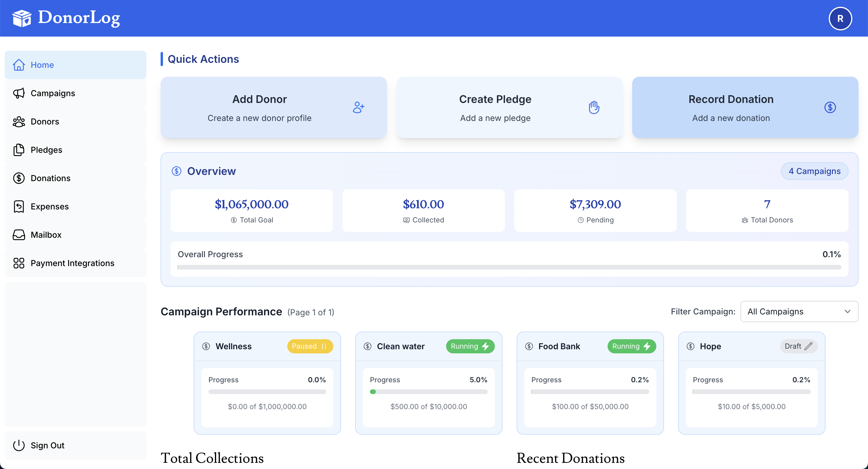868x469 pixels.
Task: Click the Add Donor person-plus icon
Action: (358, 107)
